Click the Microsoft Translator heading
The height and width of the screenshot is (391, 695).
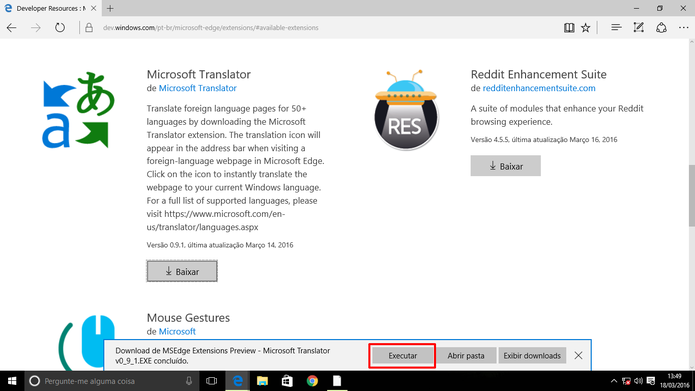[199, 74]
